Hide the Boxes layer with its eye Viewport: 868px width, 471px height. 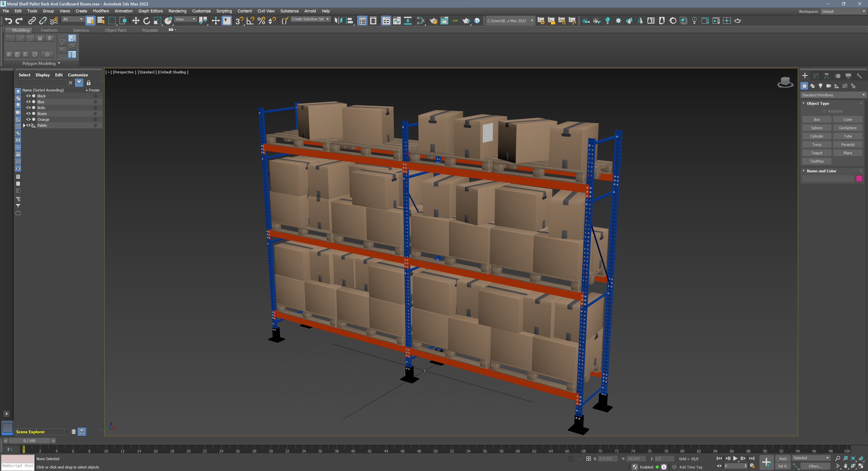tap(29, 113)
